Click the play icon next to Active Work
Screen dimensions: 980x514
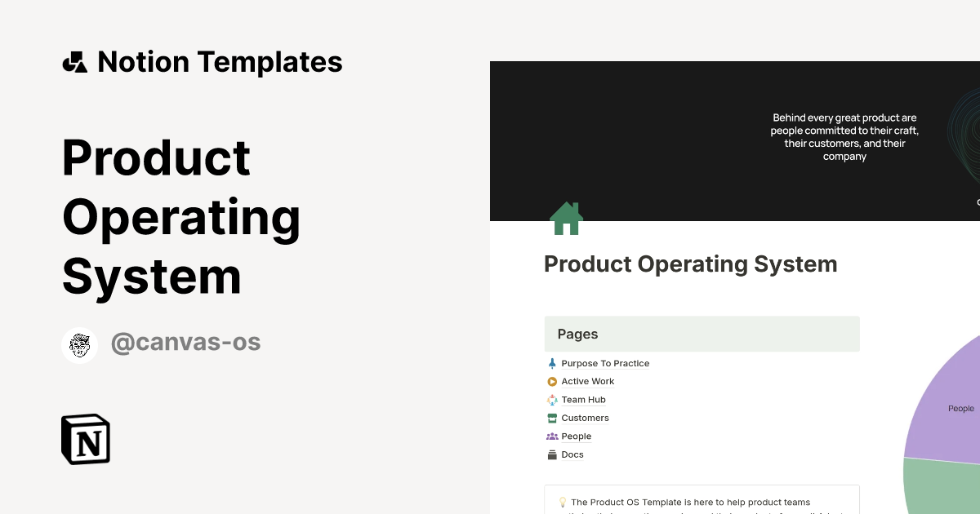(x=551, y=381)
